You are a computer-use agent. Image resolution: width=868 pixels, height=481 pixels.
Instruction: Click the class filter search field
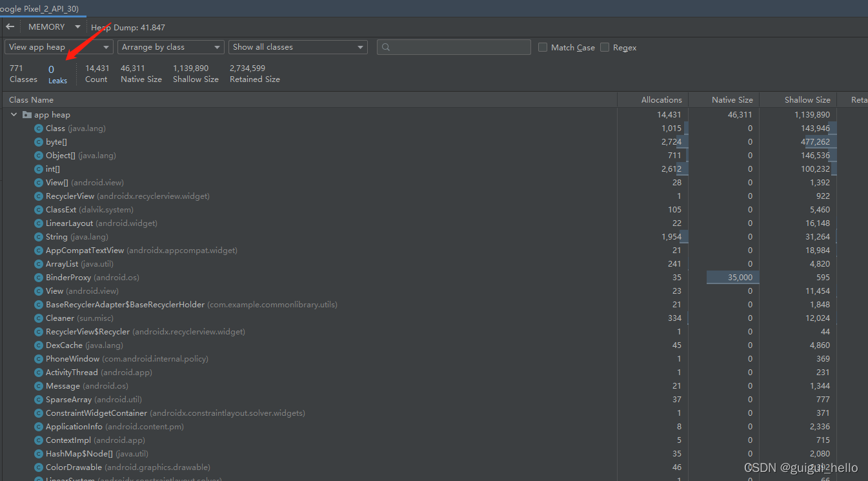click(x=454, y=47)
